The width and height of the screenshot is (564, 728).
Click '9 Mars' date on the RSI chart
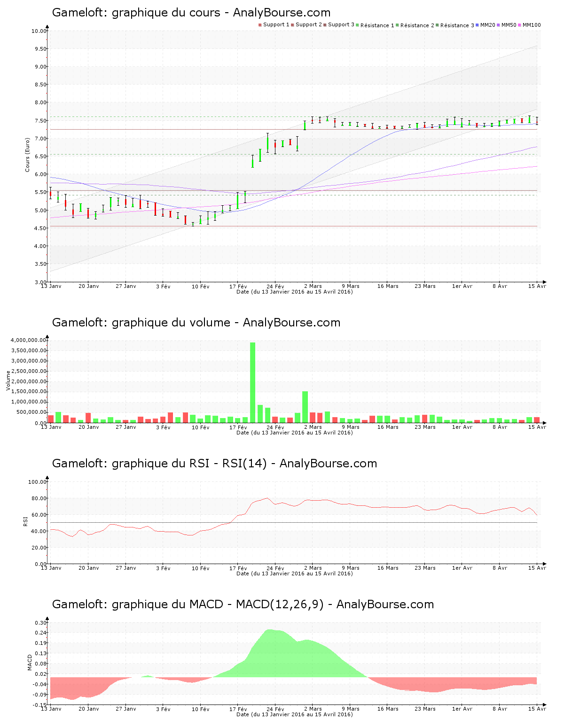tap(351, 568)
